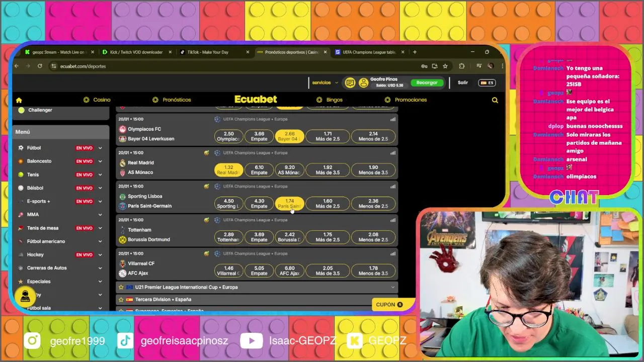
Task: Expand the Hockey sidebar menu
Action: coord(100,255)
